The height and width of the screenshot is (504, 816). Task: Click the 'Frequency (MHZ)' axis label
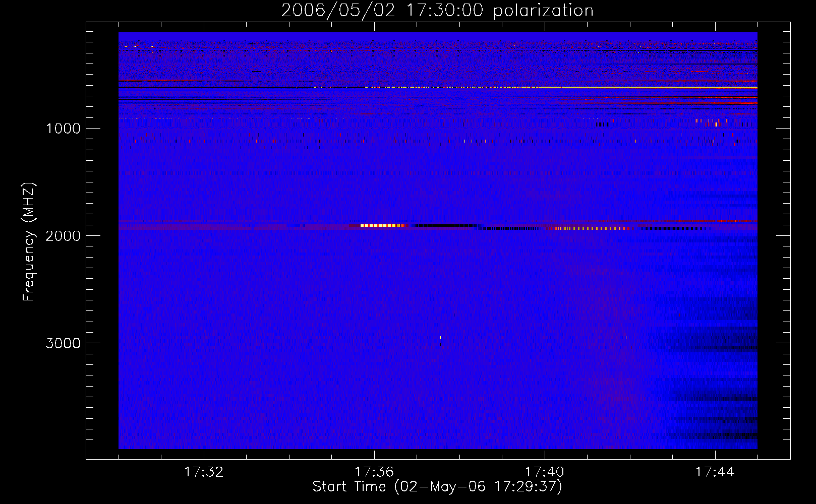[29, 242]
